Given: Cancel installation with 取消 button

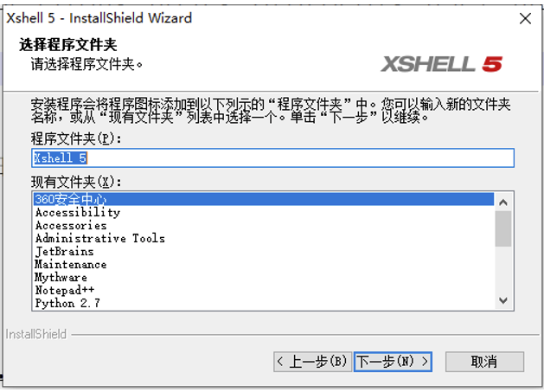Looking at the screenshot, I should tap(484, 362).
